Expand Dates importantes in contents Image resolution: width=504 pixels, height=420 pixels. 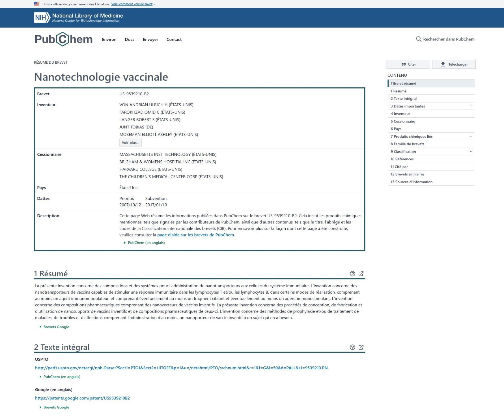471,106
